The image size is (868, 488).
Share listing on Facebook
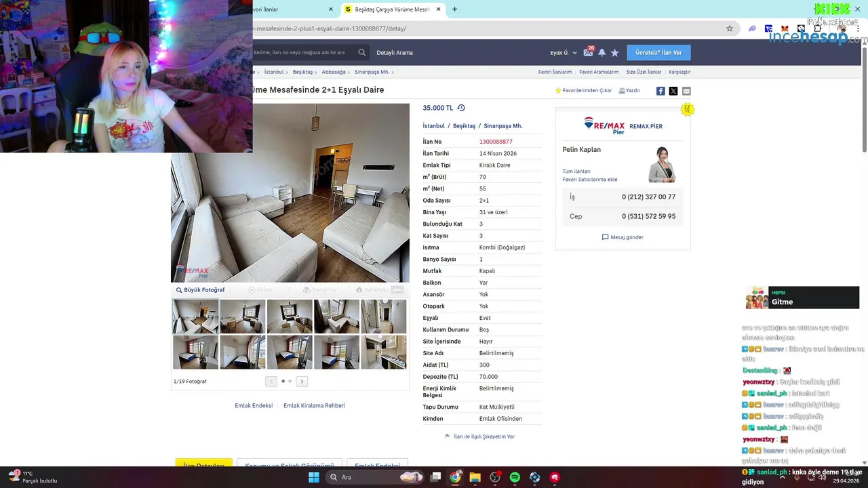click(660, 91)
